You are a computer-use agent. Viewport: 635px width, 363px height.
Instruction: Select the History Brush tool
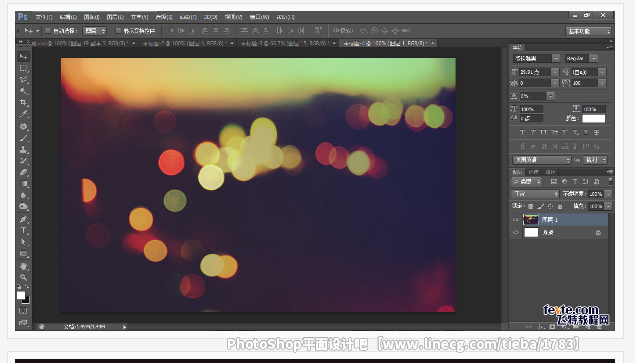tap(23, 161)
